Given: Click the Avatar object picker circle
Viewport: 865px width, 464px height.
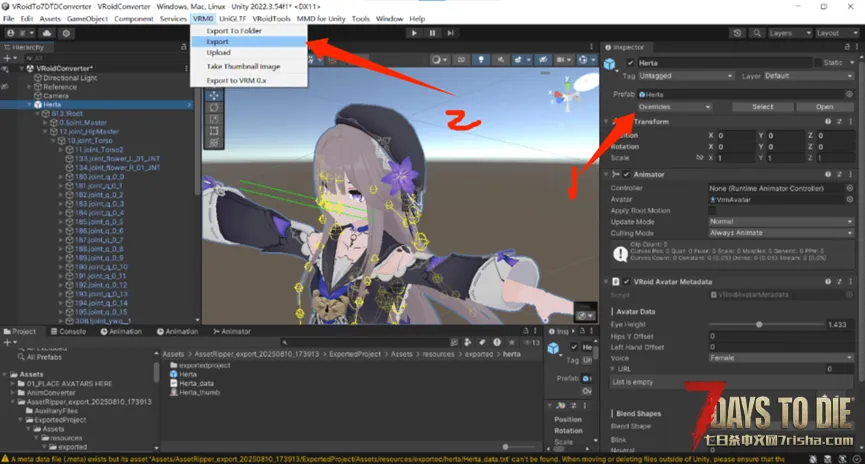Looking at the screenshot, I should click(x=850, y=199).
